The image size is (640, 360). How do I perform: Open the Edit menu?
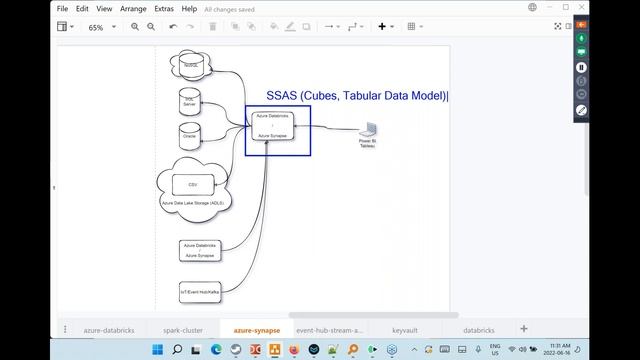tap(82, 9)
